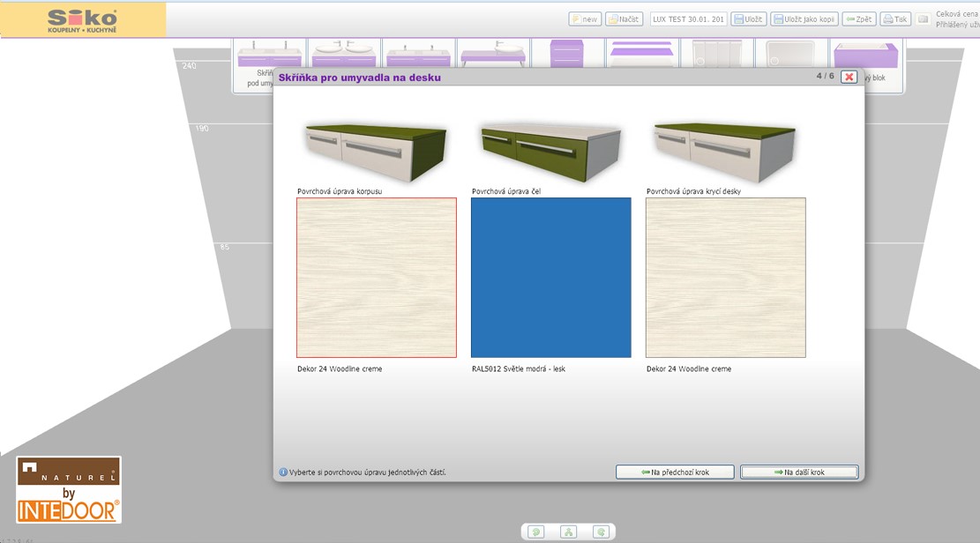Viewport: 980px width, 543px height.
Task: Close the Skříňka pro umyvadla dialog
Action: pyautogui.click(x=849, y=77)
